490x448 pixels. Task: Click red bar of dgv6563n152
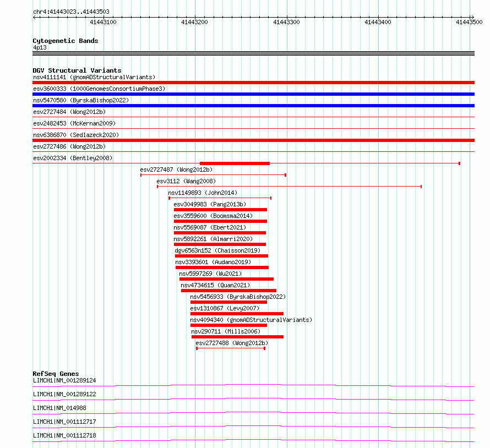(x=221, y=256)
